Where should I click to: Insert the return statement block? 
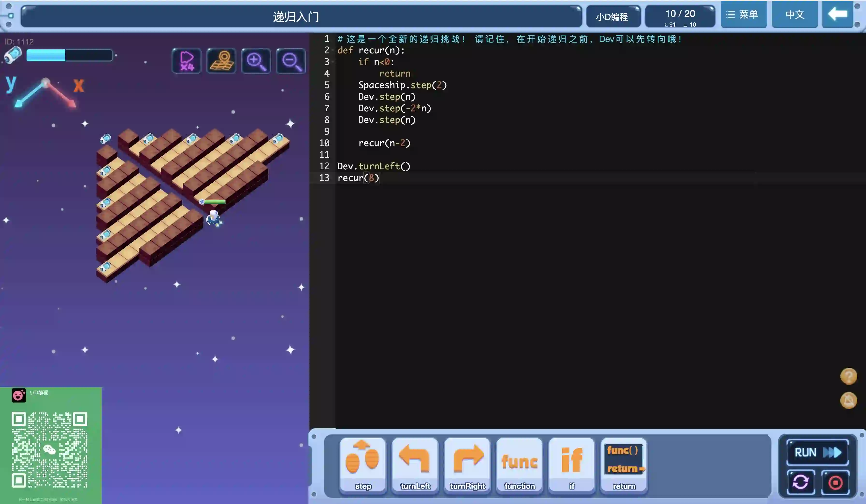click(x=624, y=465)
